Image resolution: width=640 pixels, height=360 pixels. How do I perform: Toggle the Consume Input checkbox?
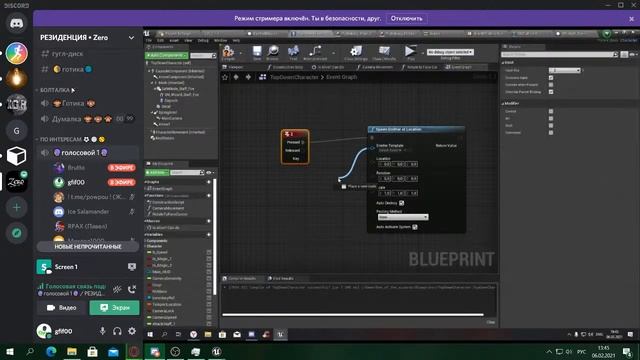pyautogui.click(x=551, y=78)
